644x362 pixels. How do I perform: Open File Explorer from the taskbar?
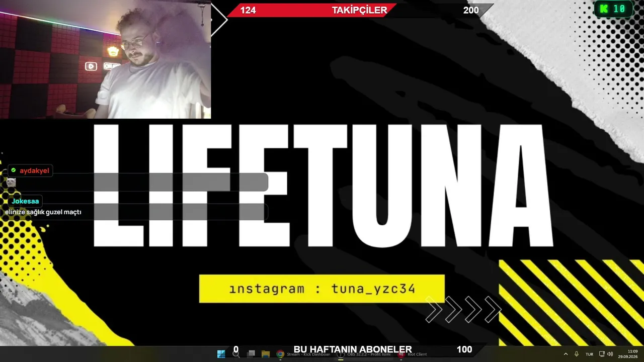point(266,354)
